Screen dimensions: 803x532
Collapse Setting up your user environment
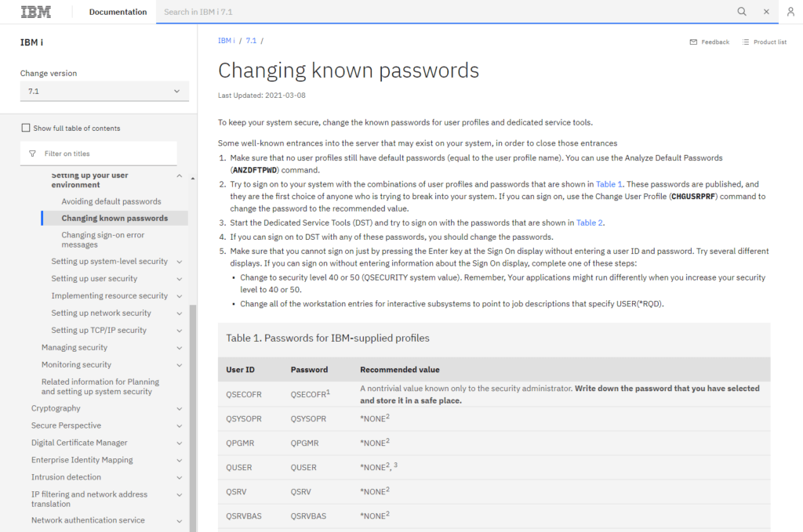(180, 176)
